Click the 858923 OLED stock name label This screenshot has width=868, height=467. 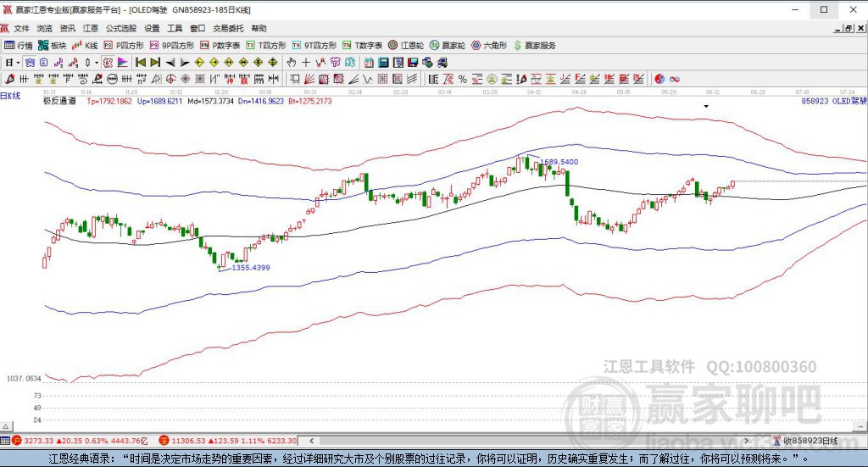point(834,101)
